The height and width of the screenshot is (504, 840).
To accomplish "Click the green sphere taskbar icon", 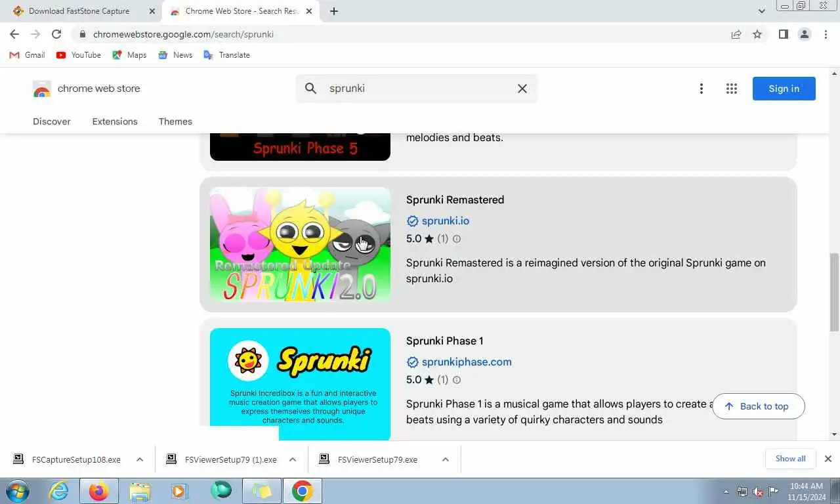I will click(221, 491).
